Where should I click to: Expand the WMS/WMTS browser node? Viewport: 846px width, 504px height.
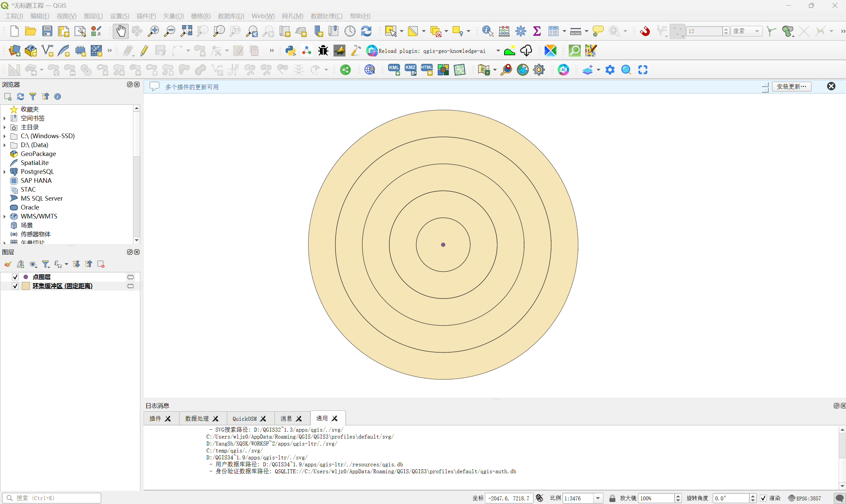[x=4, y=216]
